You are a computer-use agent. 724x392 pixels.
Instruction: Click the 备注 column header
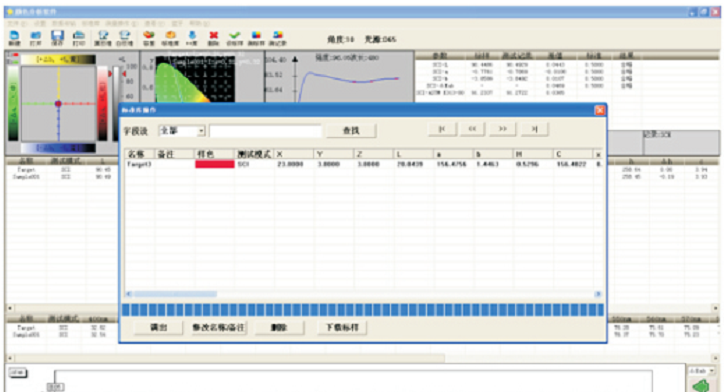coord(175,154)
